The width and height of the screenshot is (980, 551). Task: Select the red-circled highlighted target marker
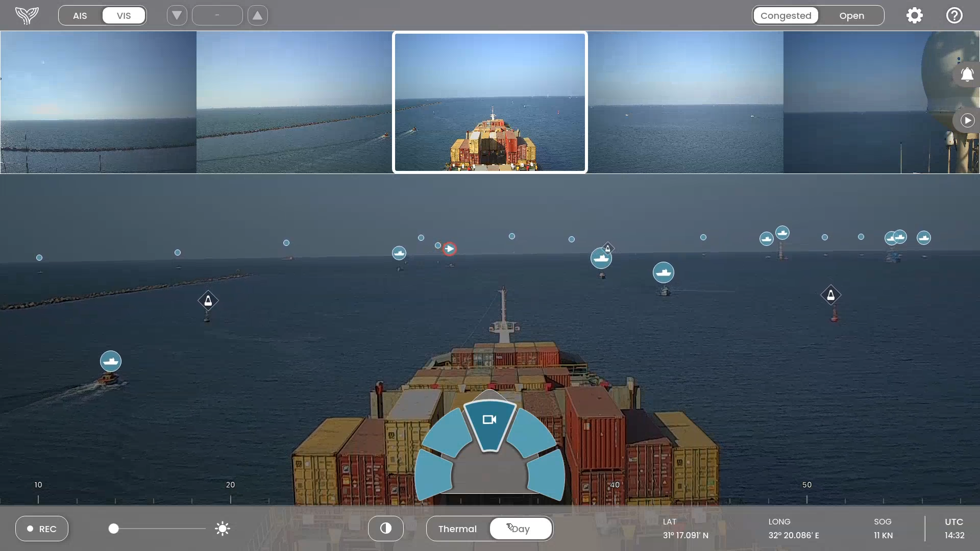click(449, 249)
